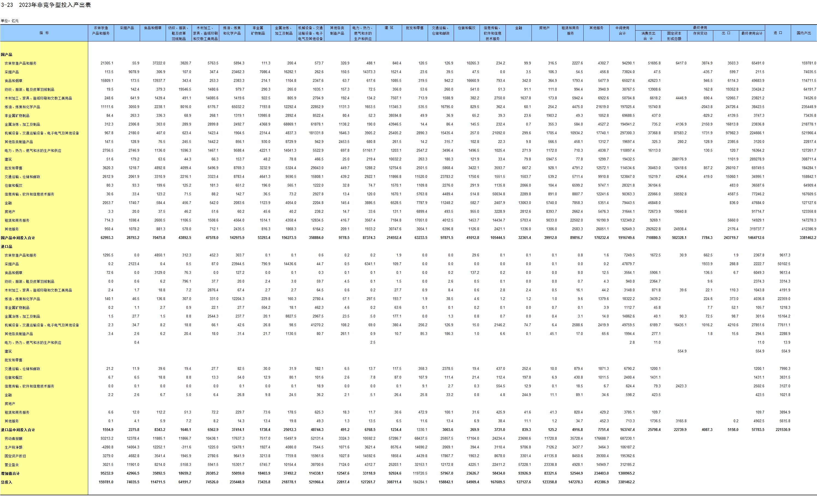Image resolution: width=817 pixels, height=504 pixels.
Task: Select the 国产品中间投入合计 row label
Action: (x=18, y=238)
